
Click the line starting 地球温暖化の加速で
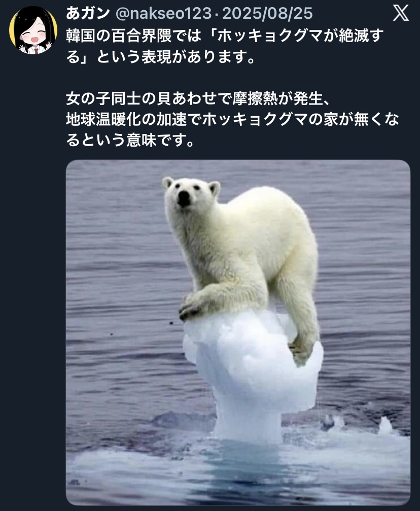point(232,119)
